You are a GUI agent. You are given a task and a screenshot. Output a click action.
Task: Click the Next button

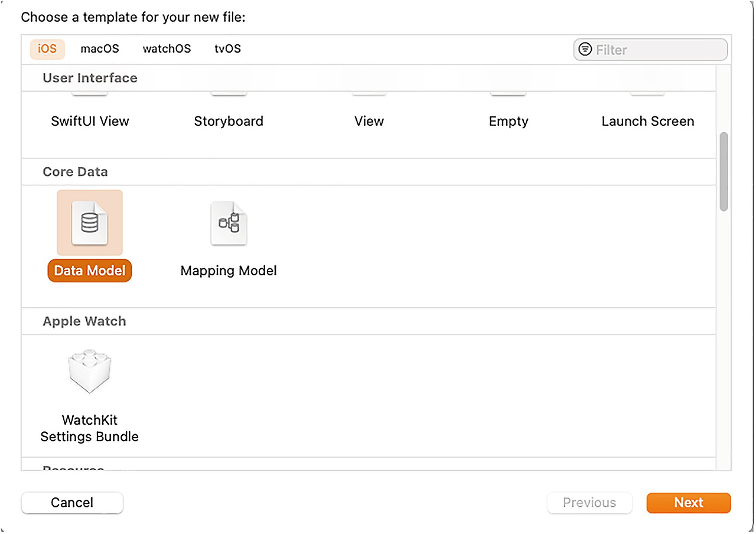point(689,503)
